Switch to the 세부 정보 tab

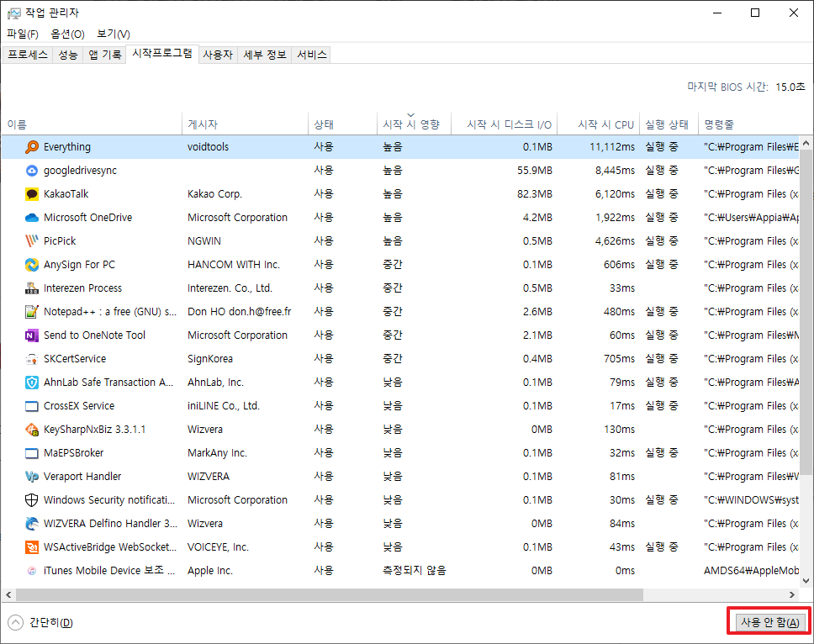point(265,55)
